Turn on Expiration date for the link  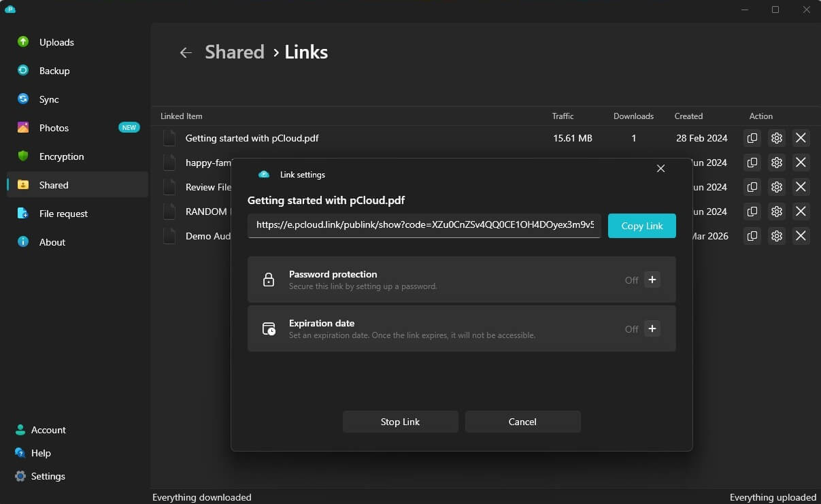(x=652, y=329)
